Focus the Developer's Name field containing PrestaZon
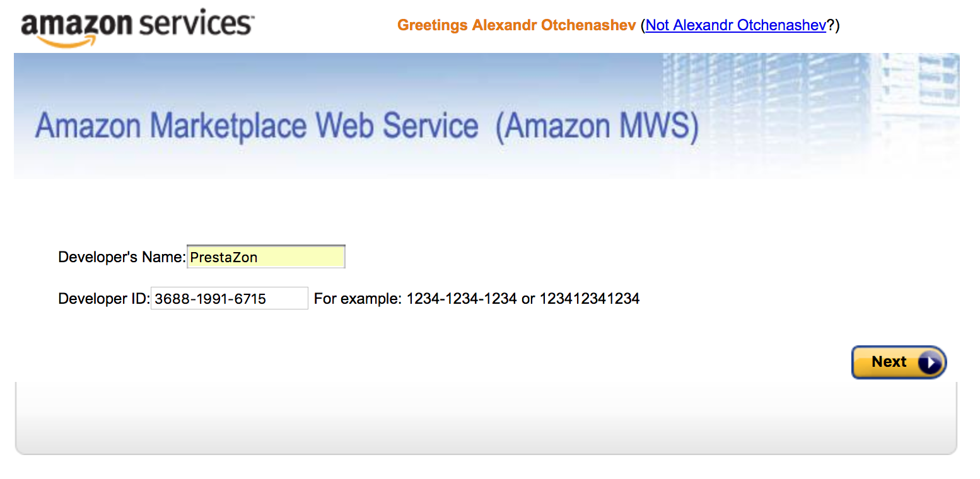Image resolution: width=980 pixels, height=479 pixels. point(266,257)
